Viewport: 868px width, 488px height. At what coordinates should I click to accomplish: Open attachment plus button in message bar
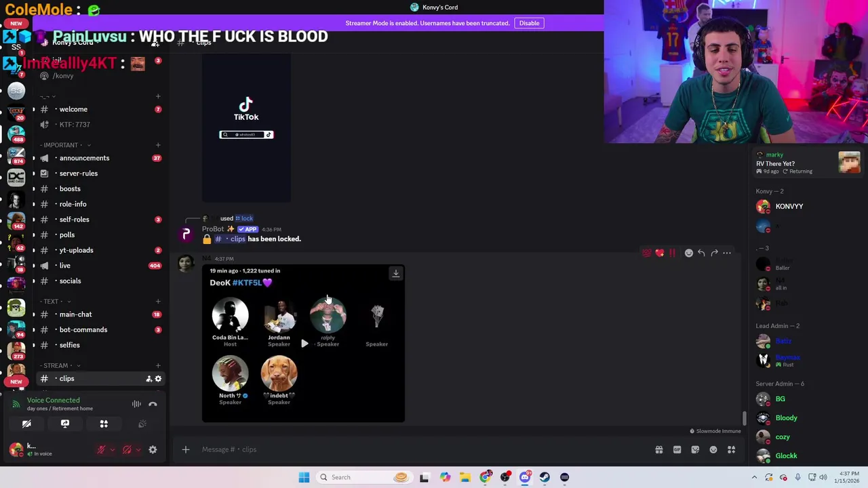click(x=186, y=449)
